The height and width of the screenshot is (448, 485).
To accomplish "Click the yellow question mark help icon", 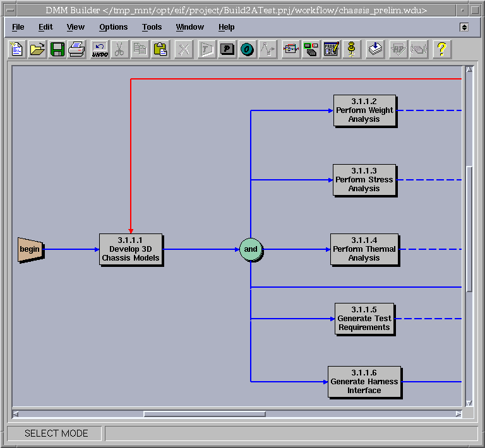I will (x=441, y=49).
